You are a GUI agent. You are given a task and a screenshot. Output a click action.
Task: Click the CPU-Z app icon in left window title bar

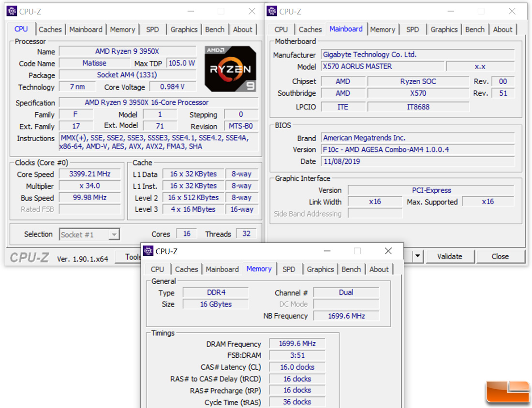click(12, 11)
